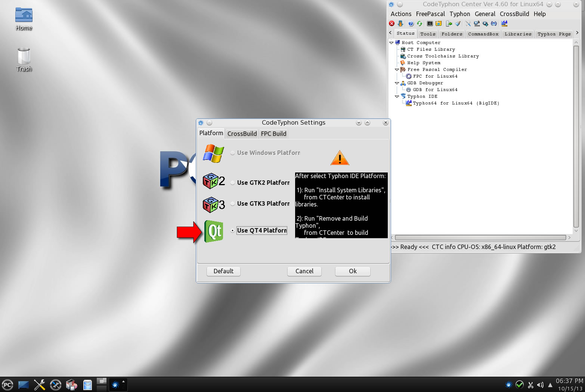Click the vertical scrollbar in Status panel

(576, 137)
